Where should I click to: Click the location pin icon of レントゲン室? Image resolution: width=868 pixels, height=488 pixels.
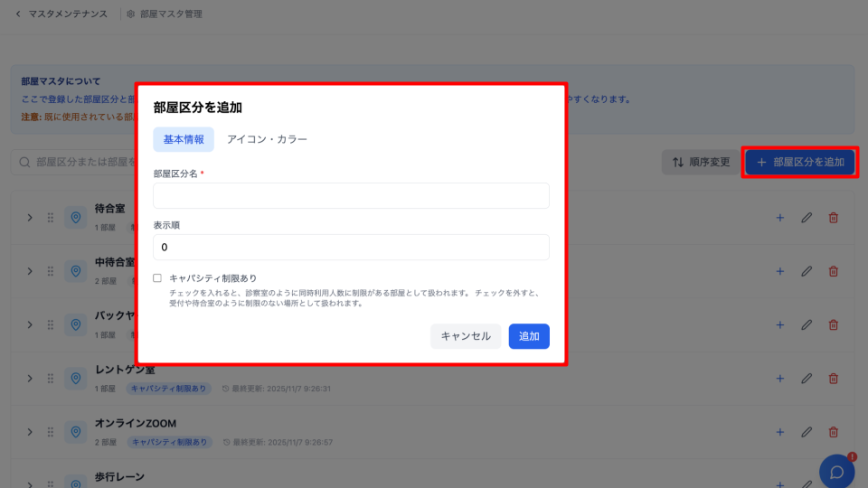[x=76, y=379]
